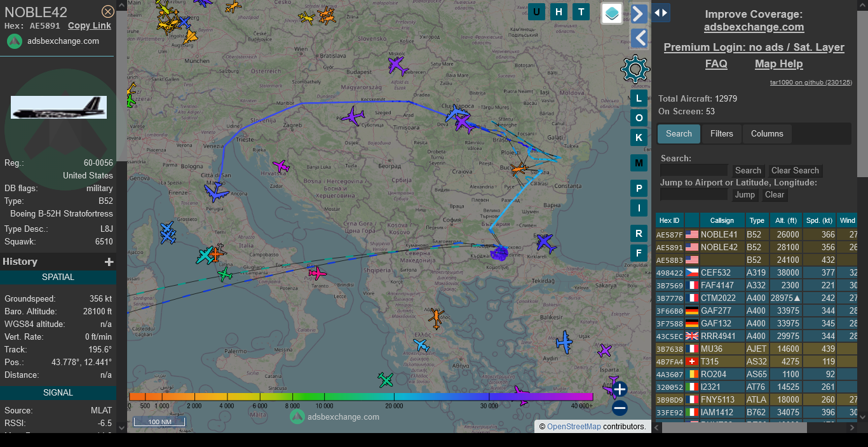The height and width of the screenshot is (447, 868).
Task: Switch to the Search tab
Action: tap(679, 134)
